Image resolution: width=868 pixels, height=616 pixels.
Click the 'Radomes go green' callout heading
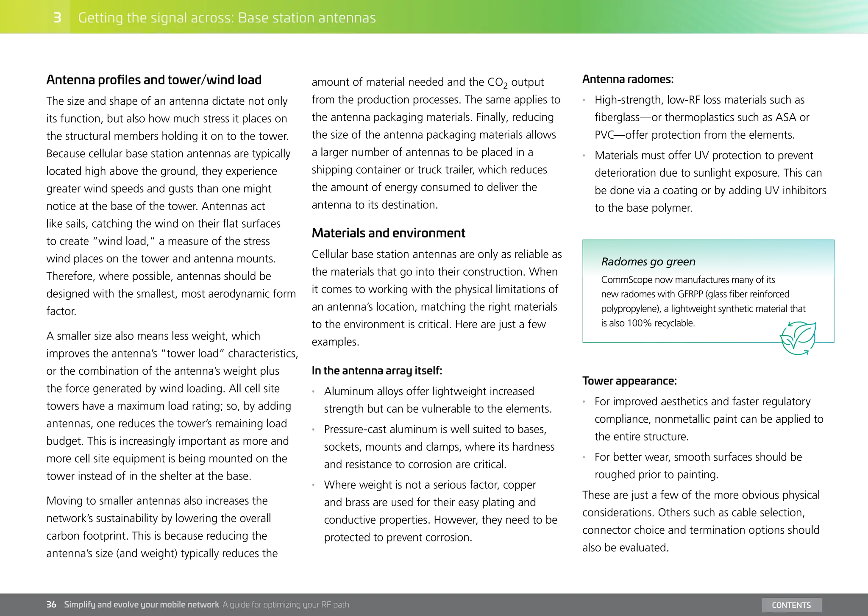pyautogui.click(x=648, y=262)
